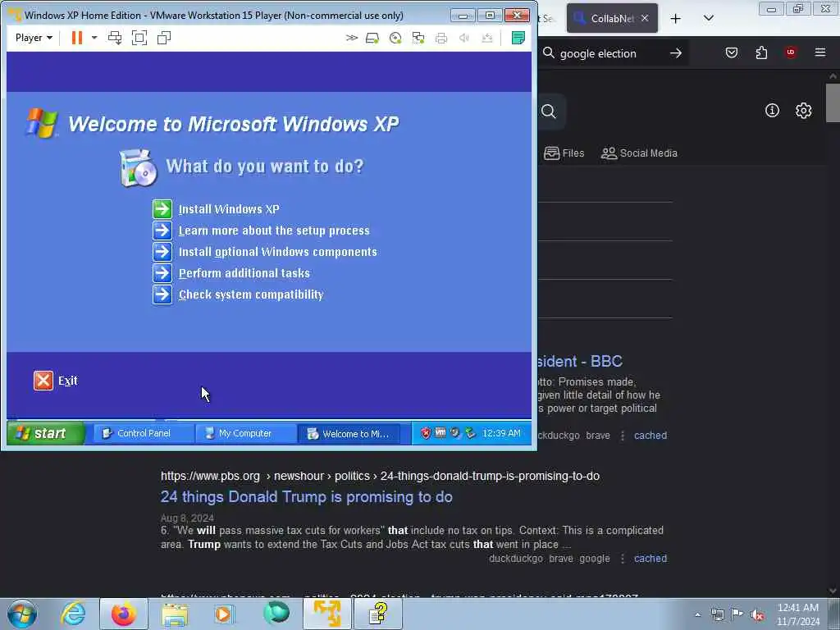Switch to the Files search category
840x630 pixels.
[x=564, y=153]
